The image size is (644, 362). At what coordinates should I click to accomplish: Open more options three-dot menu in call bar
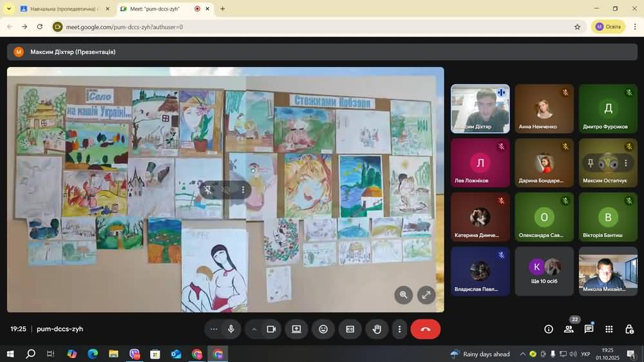click(399, 329)
